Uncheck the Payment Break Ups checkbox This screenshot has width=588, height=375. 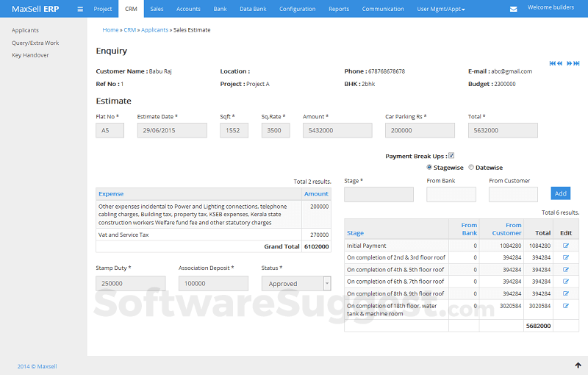click(451, 155)
